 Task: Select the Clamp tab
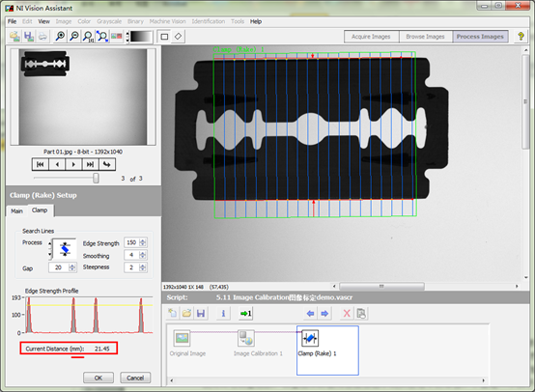pos(40,210)
